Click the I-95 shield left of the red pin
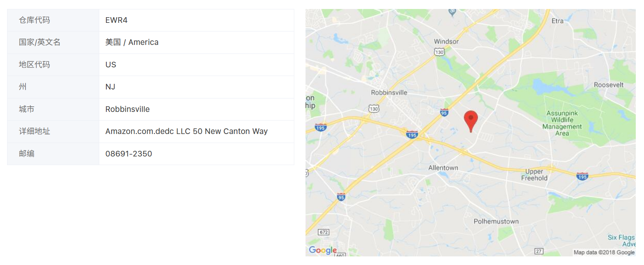This screenshot has width=644, height=265. [x=444, y=113]
